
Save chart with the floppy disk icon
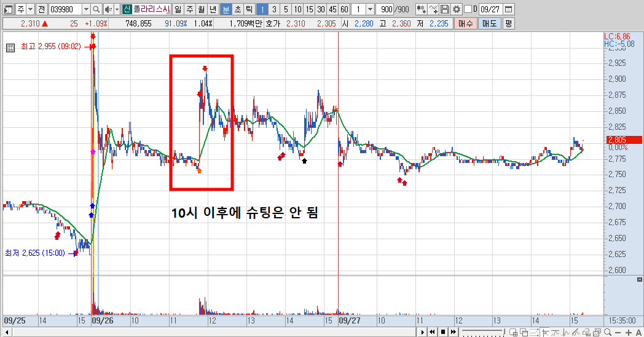click(x=444, y=9)
